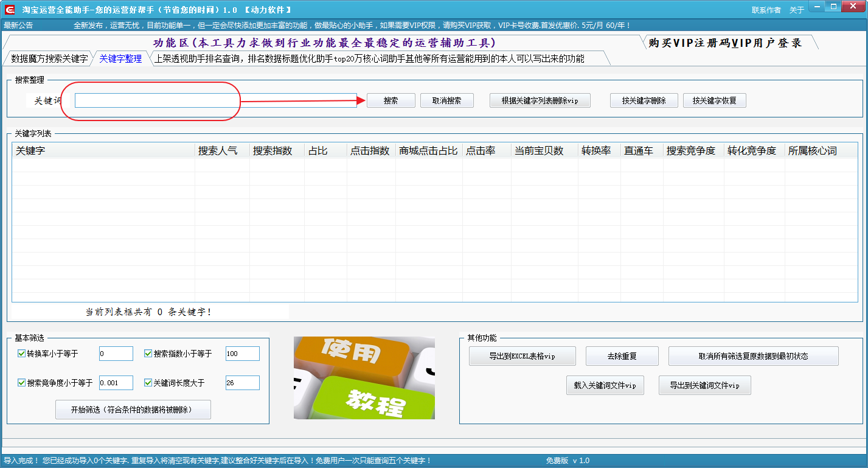Toggle 搜索竞争度小于等于 checkbox

[x=22, y=383]
